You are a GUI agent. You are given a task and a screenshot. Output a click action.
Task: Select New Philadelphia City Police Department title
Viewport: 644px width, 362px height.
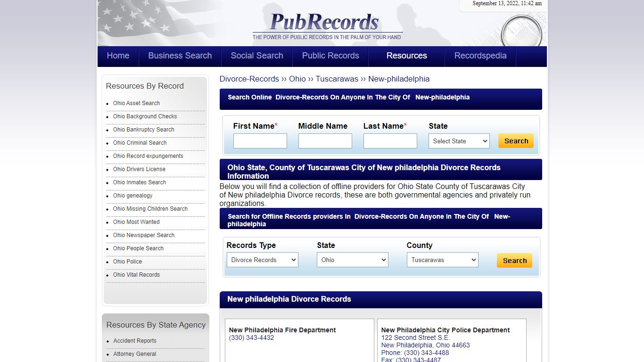[446, 330]
